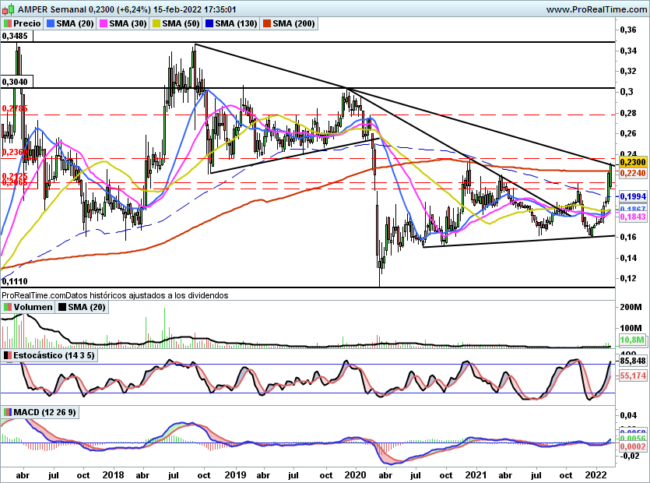Click the 0,28 price axis label
650x483 pixels.
pyautogui.click(x=628, y=113)
